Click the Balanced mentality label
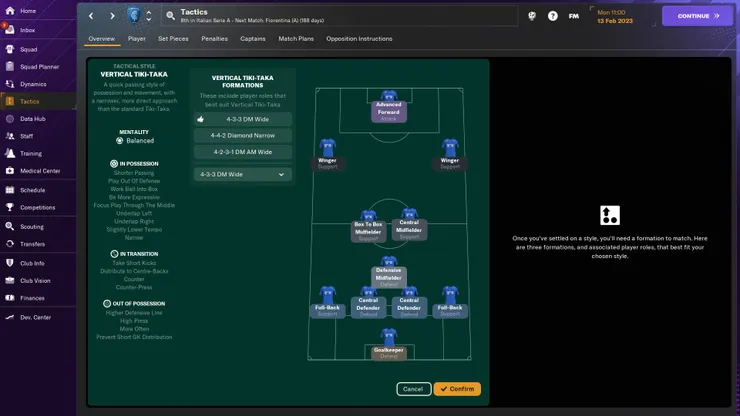The width and height of the screenshot is (740, 416). pos(135,141)
